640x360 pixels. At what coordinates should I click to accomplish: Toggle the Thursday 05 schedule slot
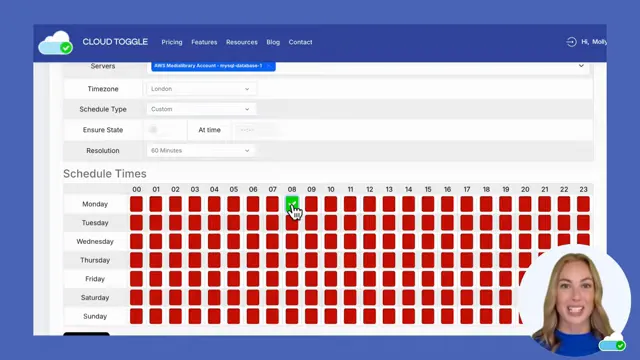pyautogui.click(x=233, y=260)
